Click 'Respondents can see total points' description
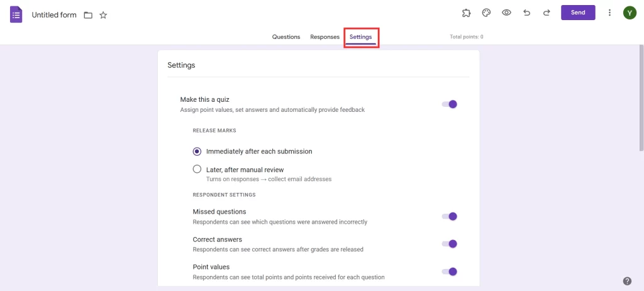Image resolution: width=644 pixels, height=291 pixels. (289, 277)
